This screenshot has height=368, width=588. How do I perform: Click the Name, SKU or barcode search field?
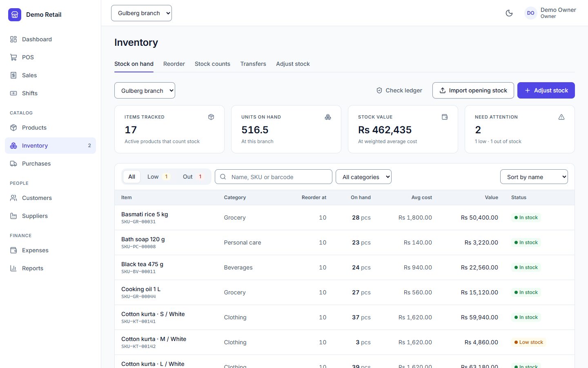(274, 177)
